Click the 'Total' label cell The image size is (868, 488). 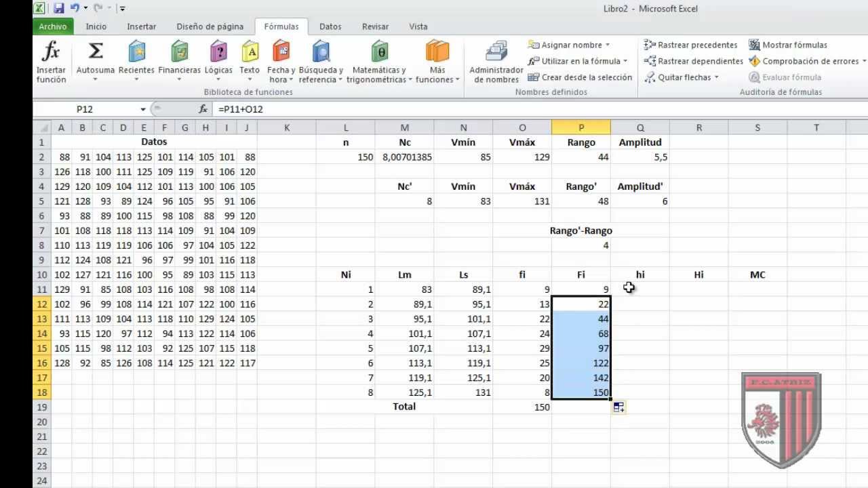point(404,407)
